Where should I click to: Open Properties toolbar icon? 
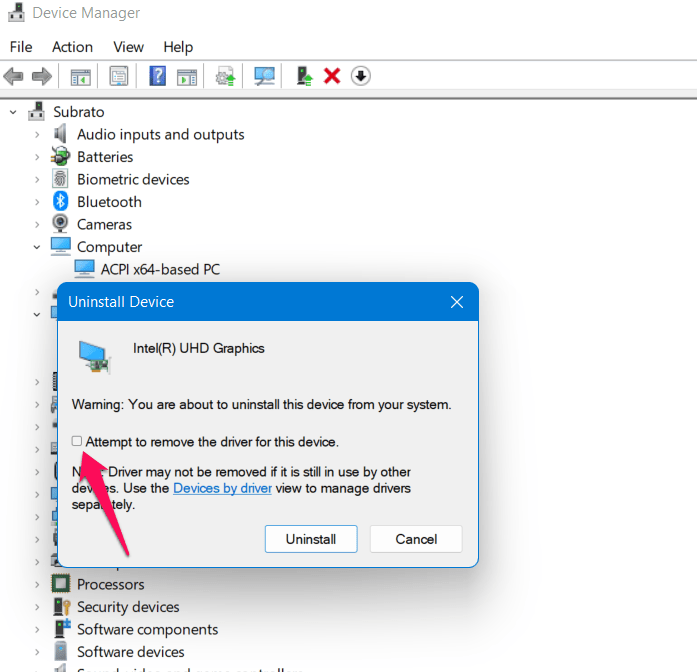(119, 76)
